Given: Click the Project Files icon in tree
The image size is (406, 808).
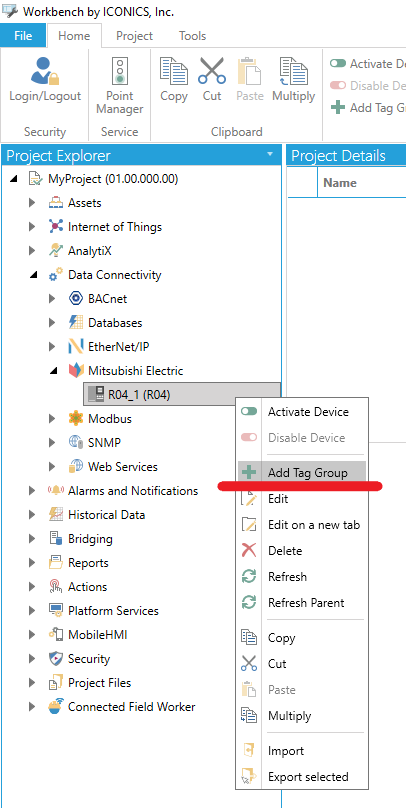Looking at the screenshot, I should (x=56, y=683).
